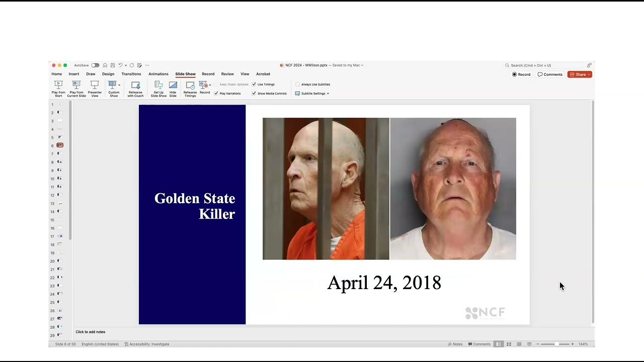
Task: Click the zoom out minus icon
Action: [538, 344]
